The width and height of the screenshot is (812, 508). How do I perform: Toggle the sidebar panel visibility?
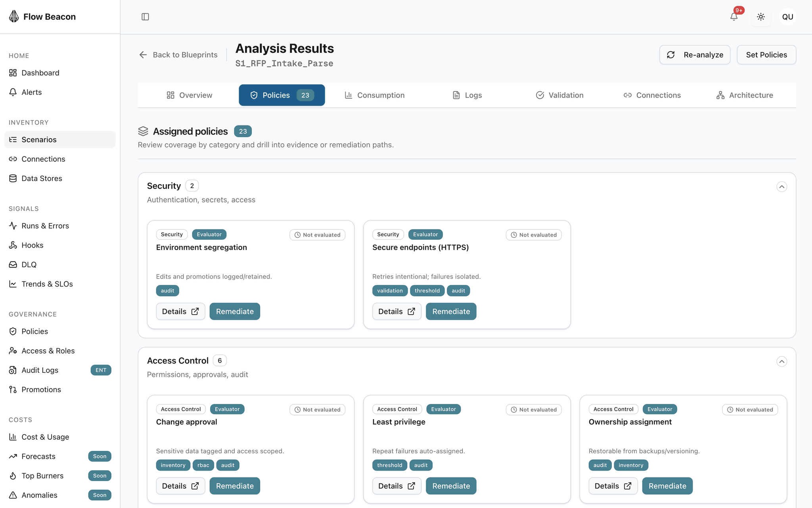tap(145, 17)
